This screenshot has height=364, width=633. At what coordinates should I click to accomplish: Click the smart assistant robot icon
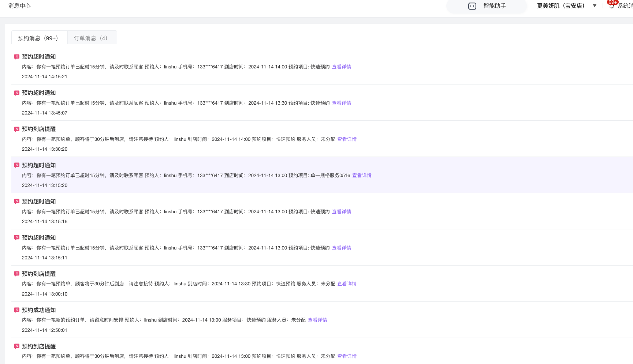pyautogui.click(x=472, y=6)
